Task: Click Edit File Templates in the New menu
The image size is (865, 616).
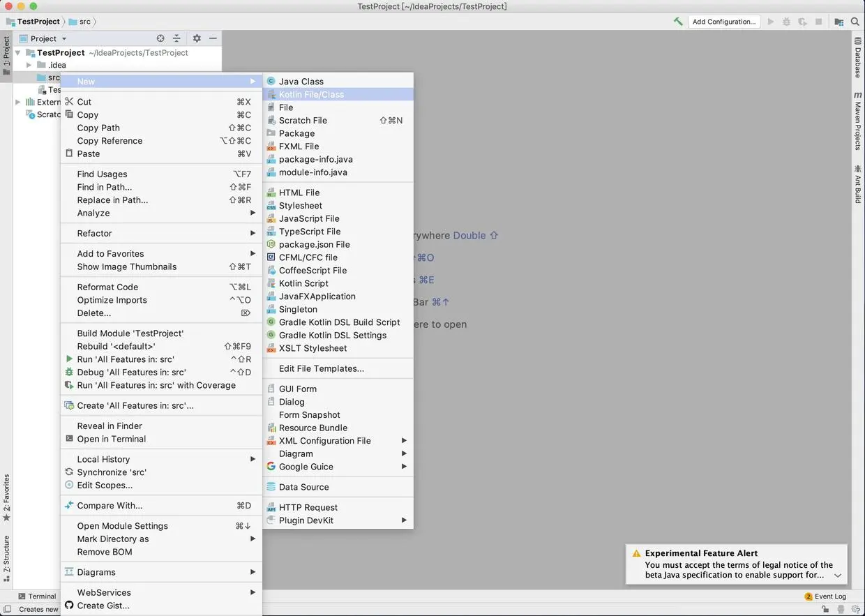Action: click(322, 368)
